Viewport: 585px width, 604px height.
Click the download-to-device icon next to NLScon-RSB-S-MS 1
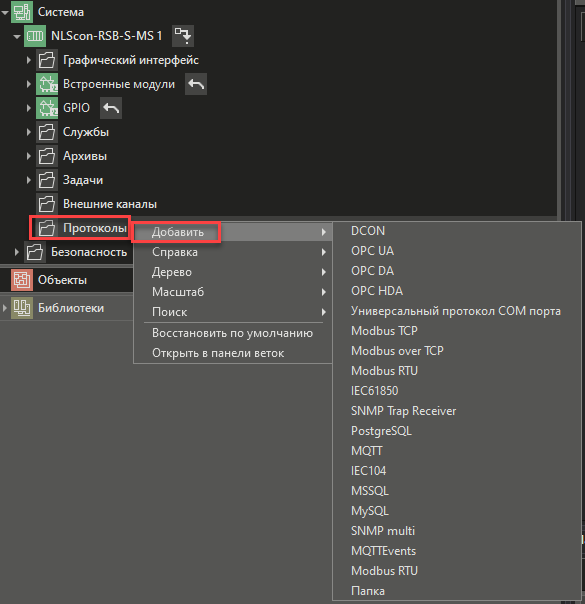[183, 36]
